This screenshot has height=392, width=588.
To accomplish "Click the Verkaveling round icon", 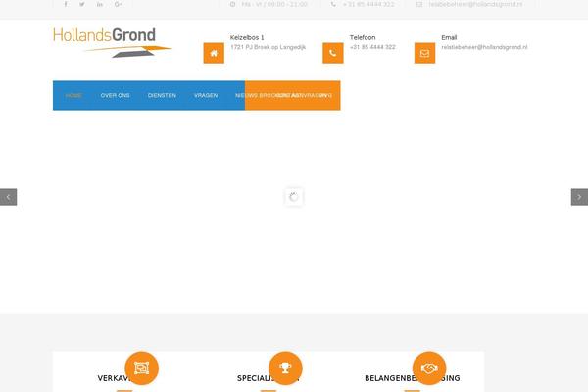I will (142, 368).
